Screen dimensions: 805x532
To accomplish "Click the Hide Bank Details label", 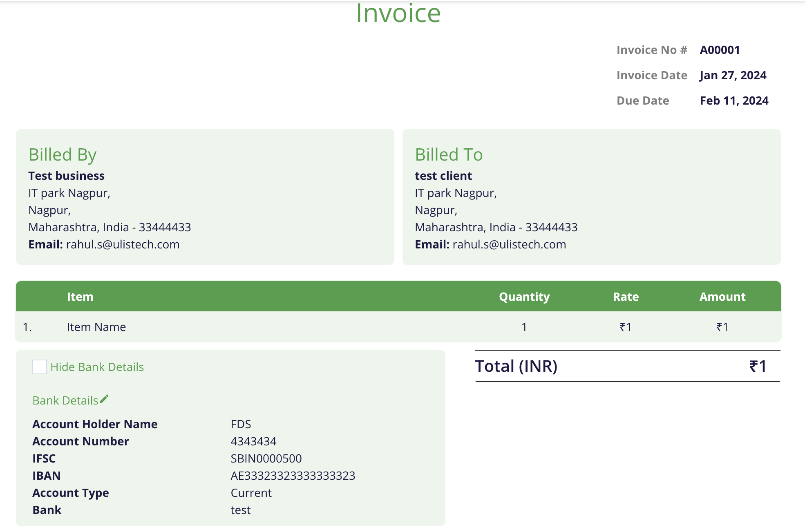I will (x=97, y=367).
